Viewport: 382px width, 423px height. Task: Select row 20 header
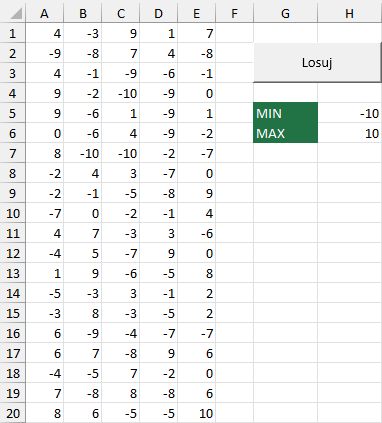[13, 413]
